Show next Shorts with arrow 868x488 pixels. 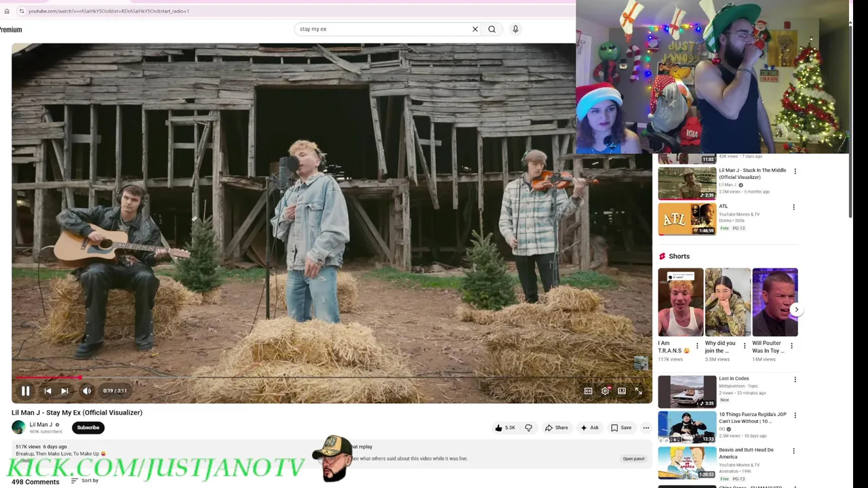pos(797,310)
